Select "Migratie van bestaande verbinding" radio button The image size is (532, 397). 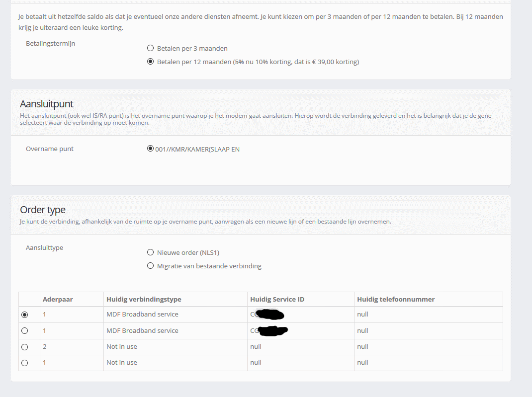coord(150,266)
